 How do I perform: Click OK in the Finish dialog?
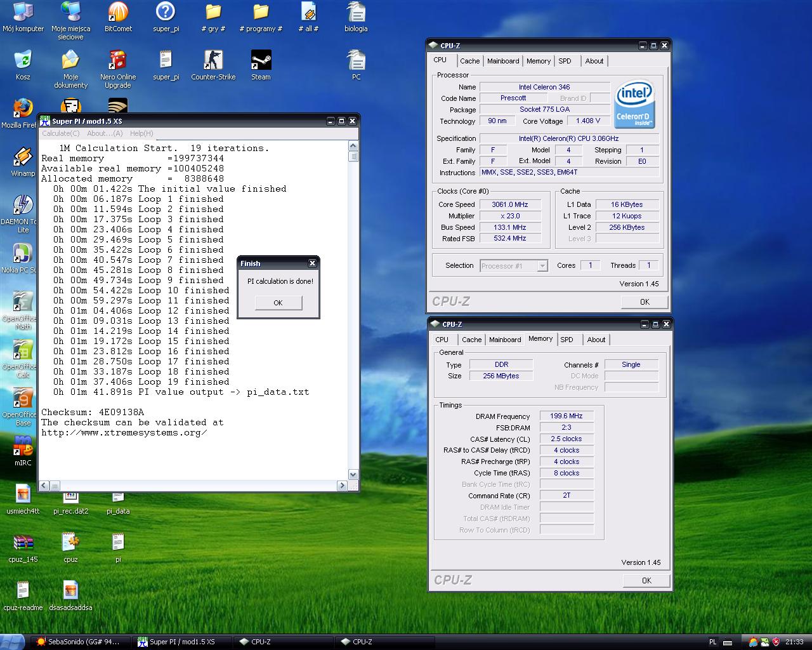click(278, 303)
